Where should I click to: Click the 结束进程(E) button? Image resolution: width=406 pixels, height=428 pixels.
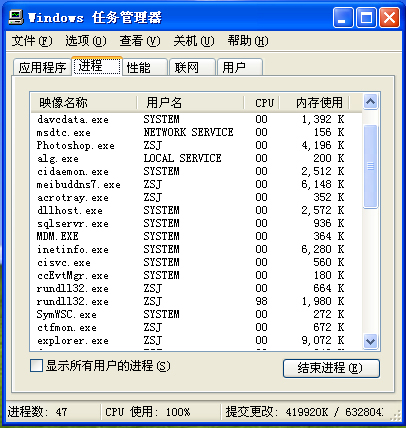(x=331, y=368)
